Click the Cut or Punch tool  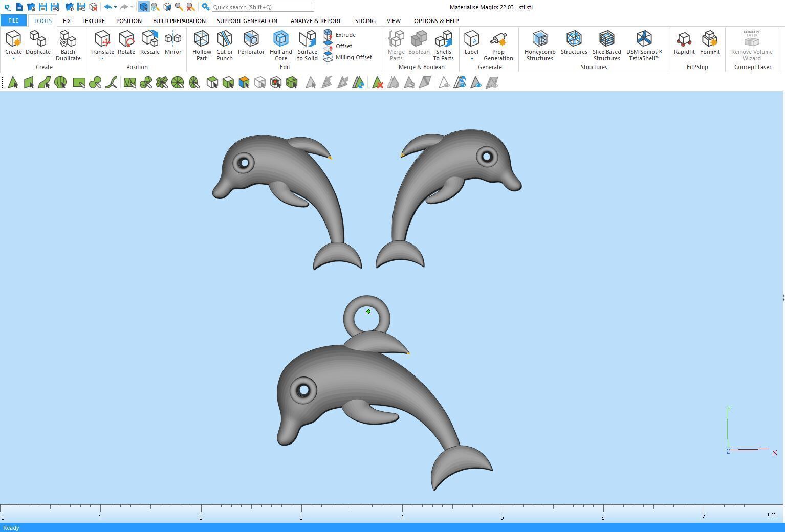225,46
